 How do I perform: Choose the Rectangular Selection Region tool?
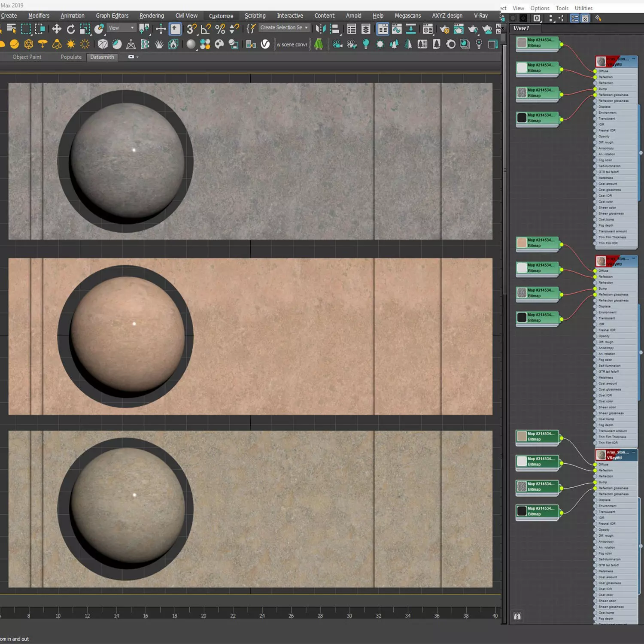coord(26,29)
